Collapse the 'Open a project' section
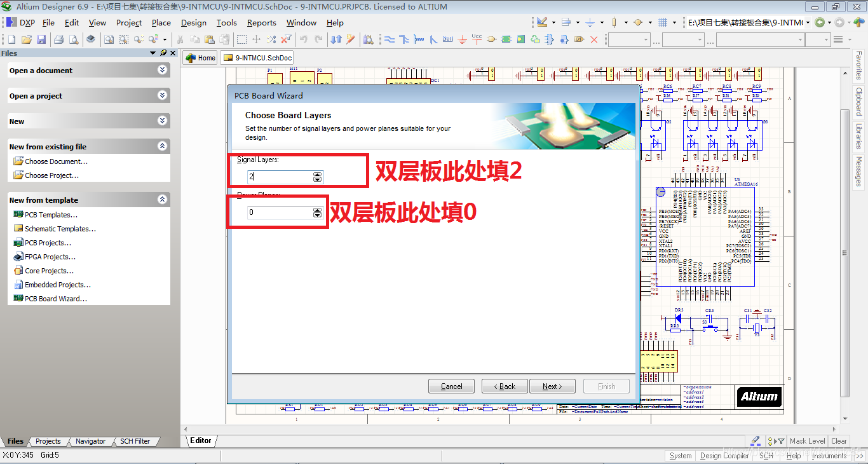 [x=163, y=95]
